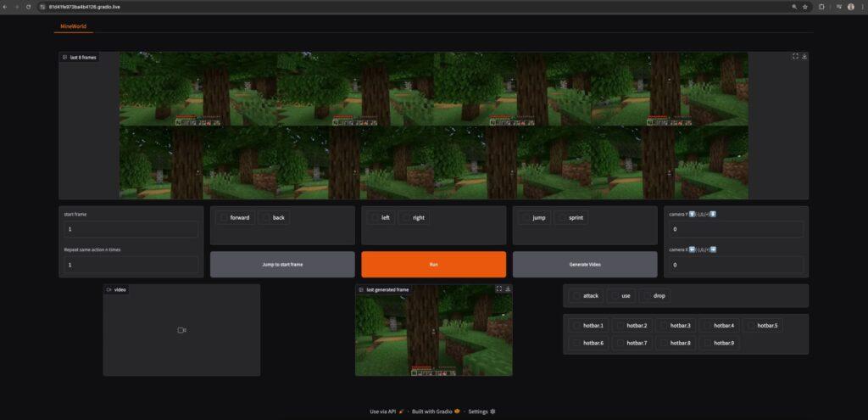Check the forward movement checkbox
The height and width of the screenshot is (420, 868).
tap(223, 218)
